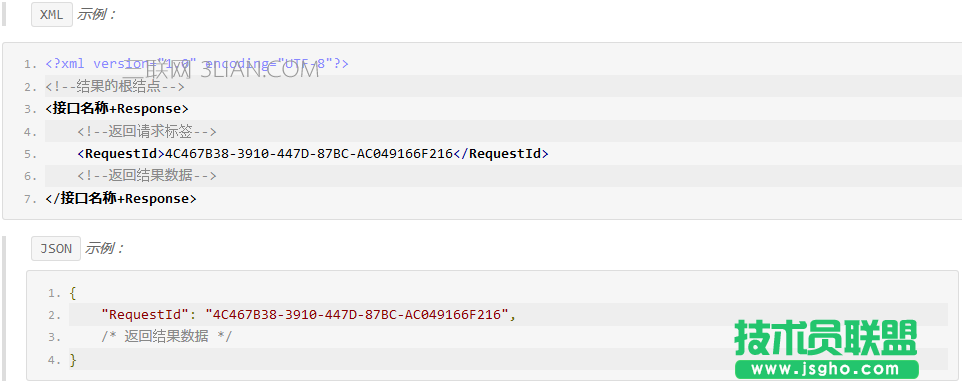Click the XML label badge

tap(52, 15)
